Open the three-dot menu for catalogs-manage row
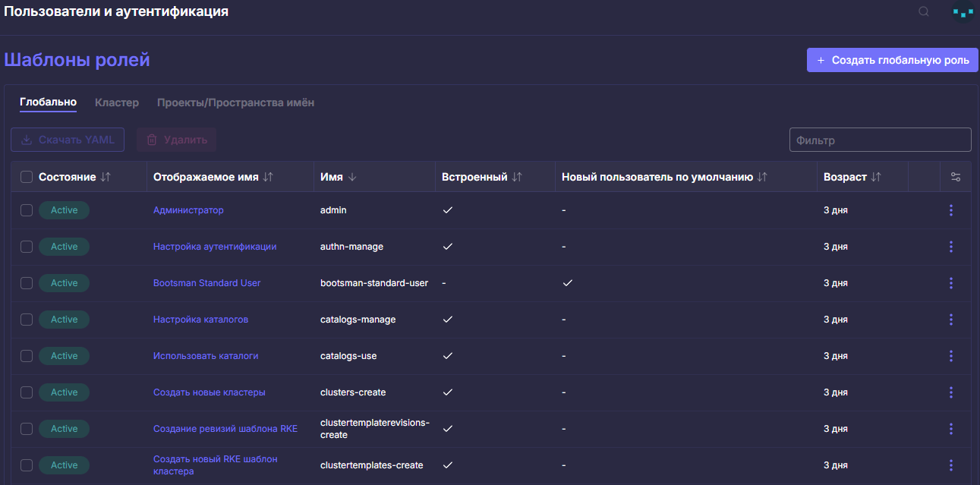The image size is (980, 485). point(951,320)
